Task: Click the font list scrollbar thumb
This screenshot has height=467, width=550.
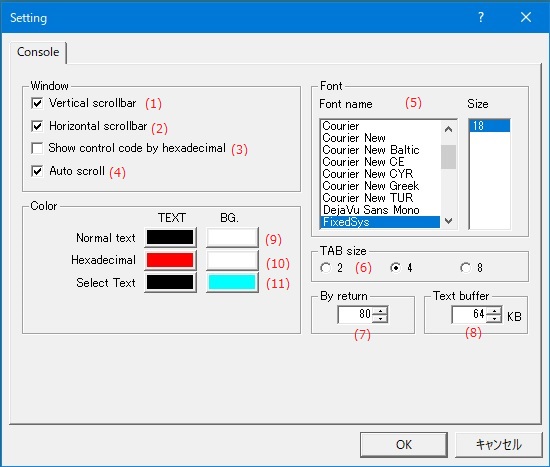Action: (x=448, y=157)
